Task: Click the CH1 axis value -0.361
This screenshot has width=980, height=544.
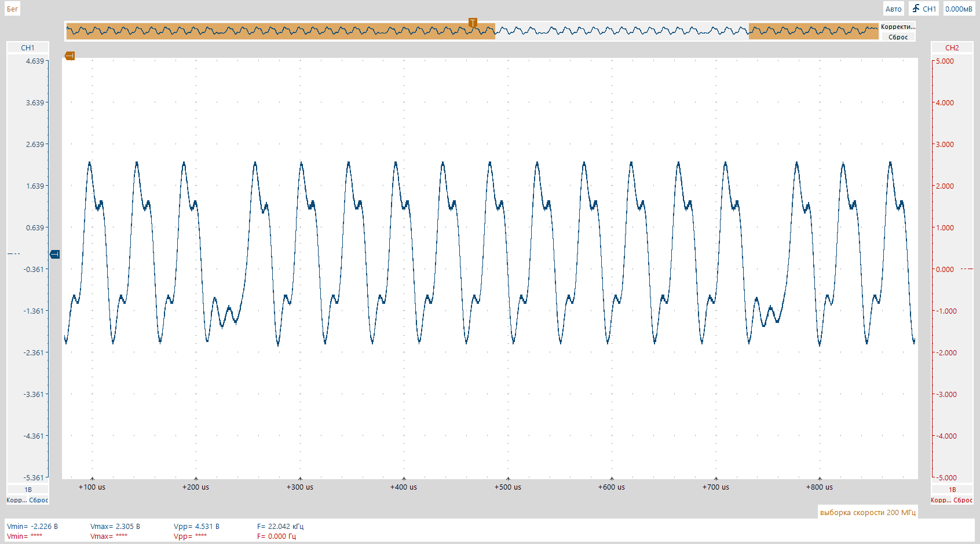Action: 34,269
